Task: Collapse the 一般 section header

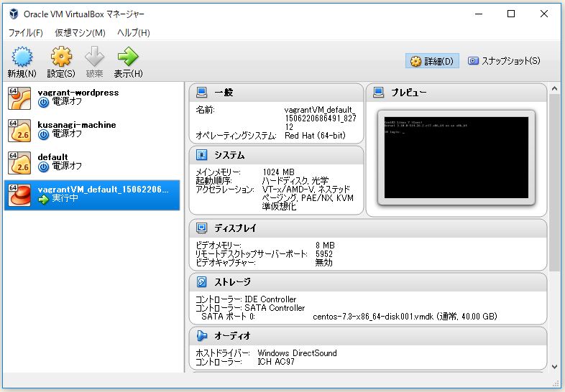Action: 276,93
